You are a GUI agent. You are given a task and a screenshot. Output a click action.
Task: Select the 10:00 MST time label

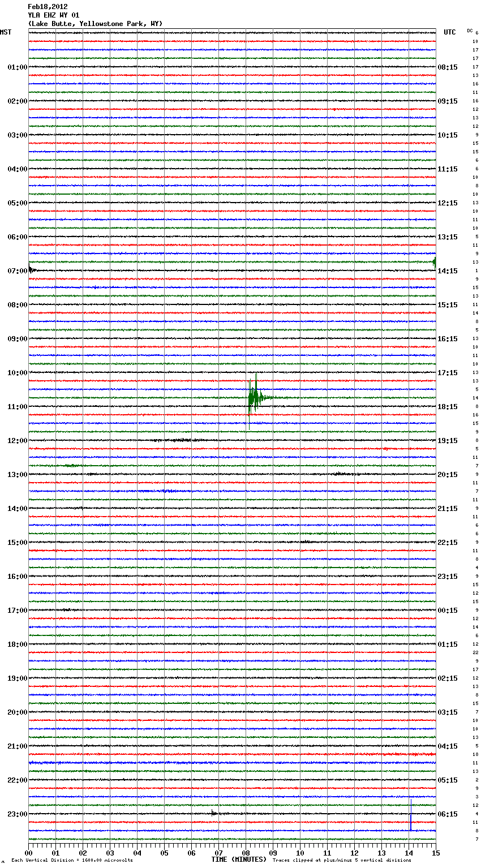pyautogui.click(x=18, y=373)
